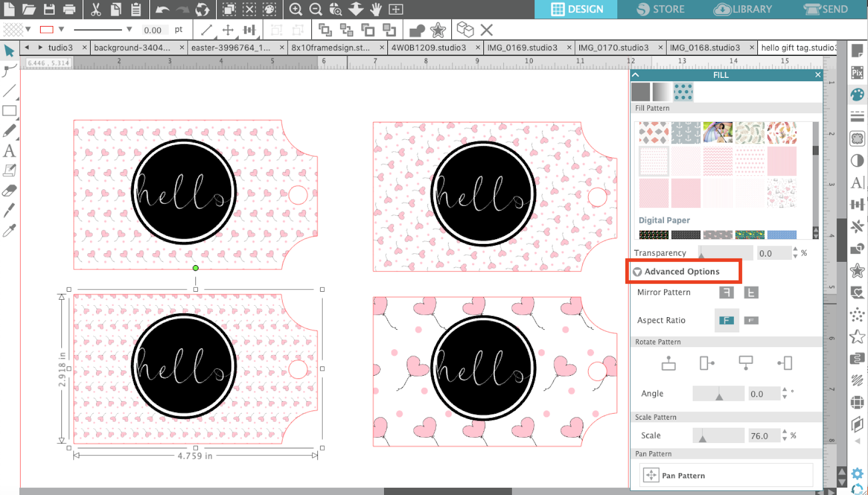Click the Scale percentage input field
Screen dimensions: 868x495
(764, 435)
